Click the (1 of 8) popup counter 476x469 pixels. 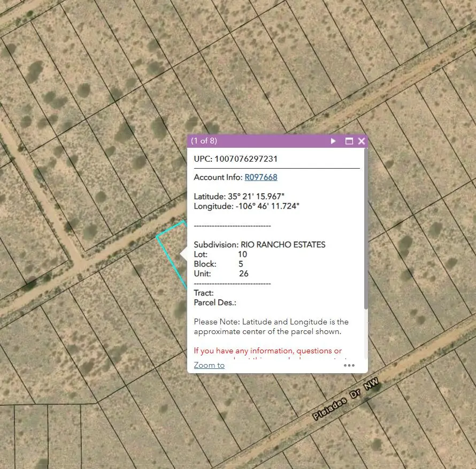pyautogui.click(x=204, y=141)
